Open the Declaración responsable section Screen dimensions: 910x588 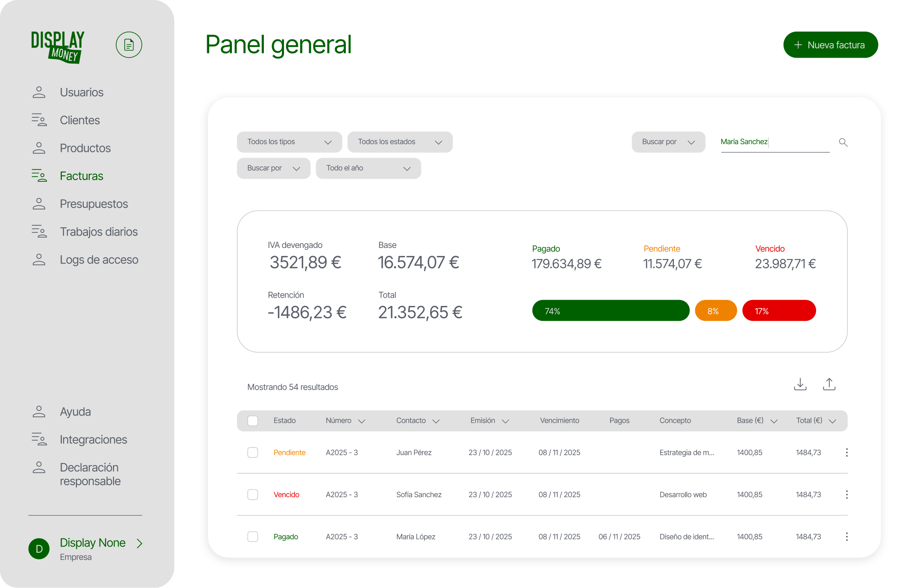point(89,474)
